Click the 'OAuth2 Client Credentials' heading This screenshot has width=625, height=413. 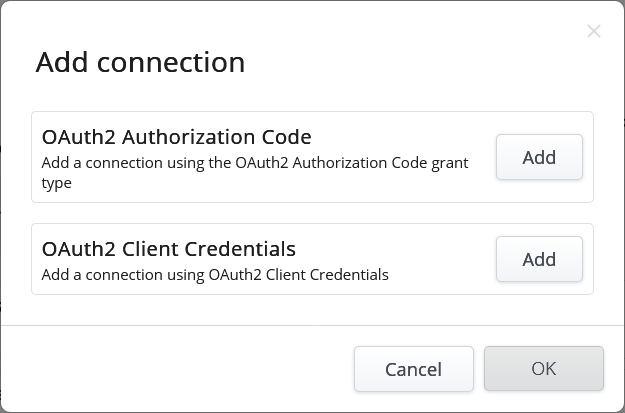point(168,249)
